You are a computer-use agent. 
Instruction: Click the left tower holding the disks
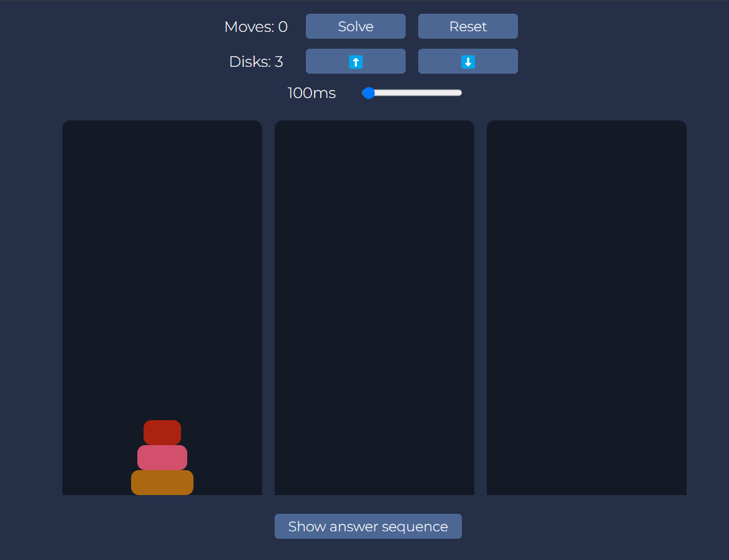[162, 281]
